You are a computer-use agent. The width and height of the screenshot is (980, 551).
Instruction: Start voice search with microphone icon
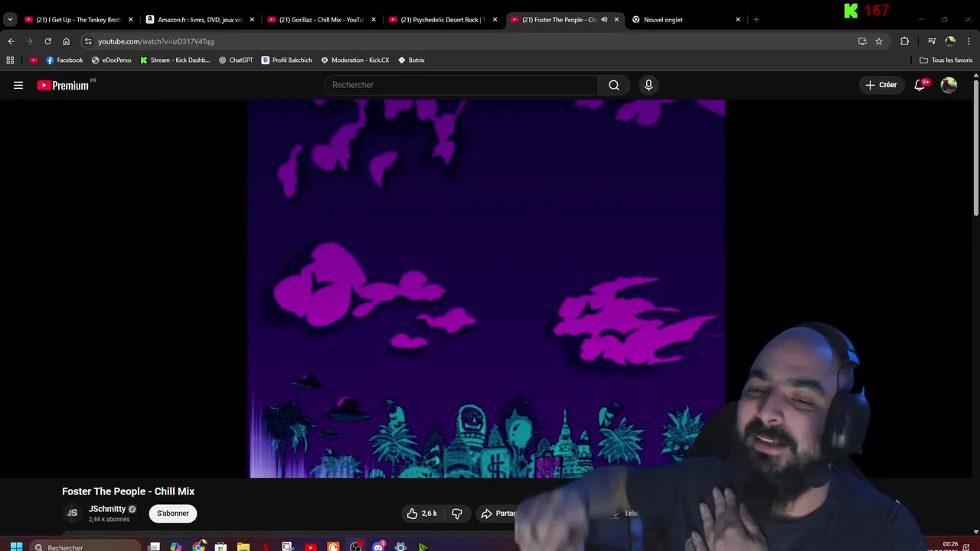(x=648, y=85)
